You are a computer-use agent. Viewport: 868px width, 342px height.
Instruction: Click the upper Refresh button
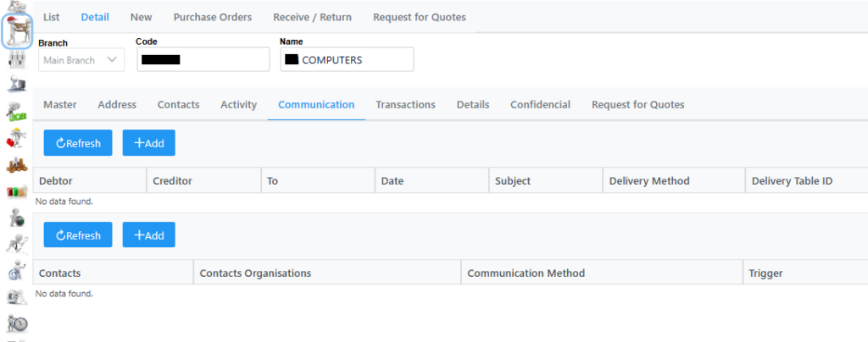[78, 143]
